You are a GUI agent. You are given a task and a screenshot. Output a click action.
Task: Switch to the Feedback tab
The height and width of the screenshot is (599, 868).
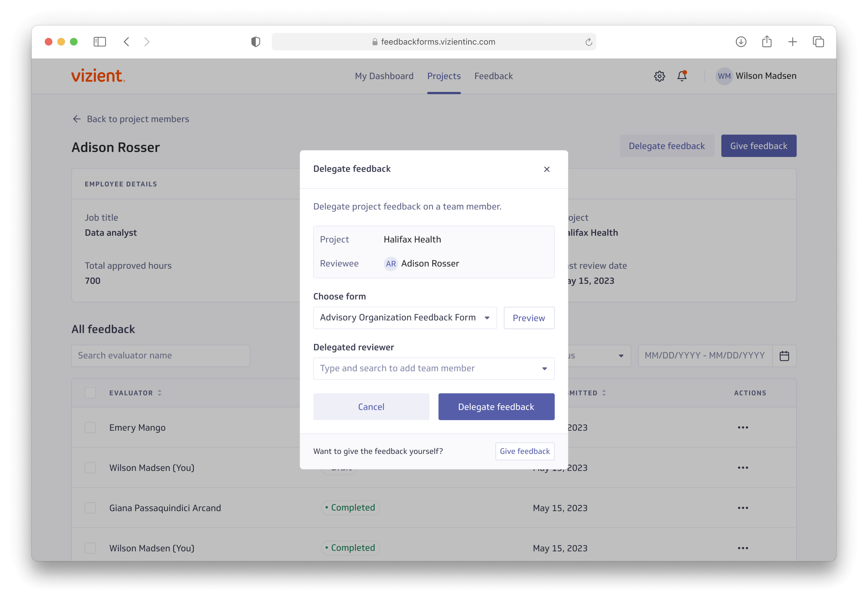click(493, 76)
